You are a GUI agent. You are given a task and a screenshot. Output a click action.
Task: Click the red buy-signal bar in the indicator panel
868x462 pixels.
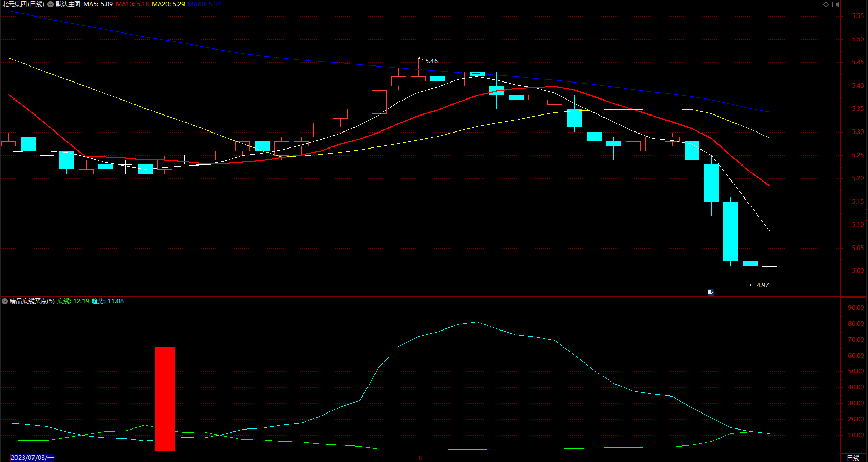click(x=165, y=399)
